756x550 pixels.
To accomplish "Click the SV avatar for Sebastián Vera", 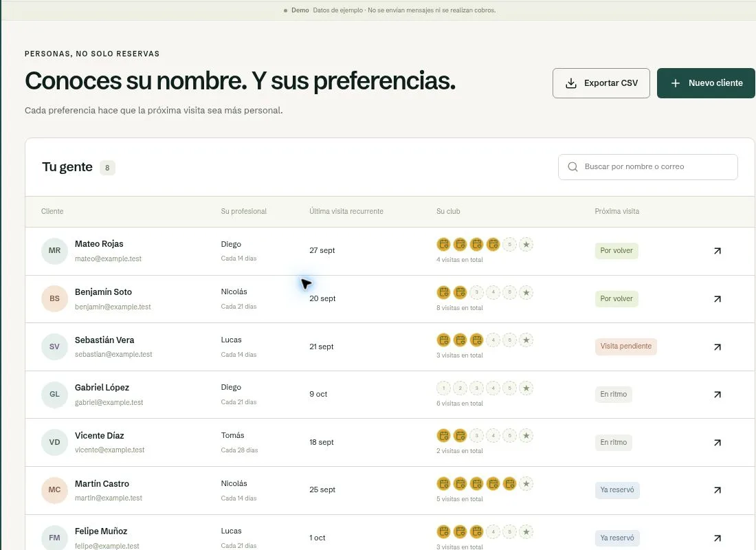I will coord(54,346).
